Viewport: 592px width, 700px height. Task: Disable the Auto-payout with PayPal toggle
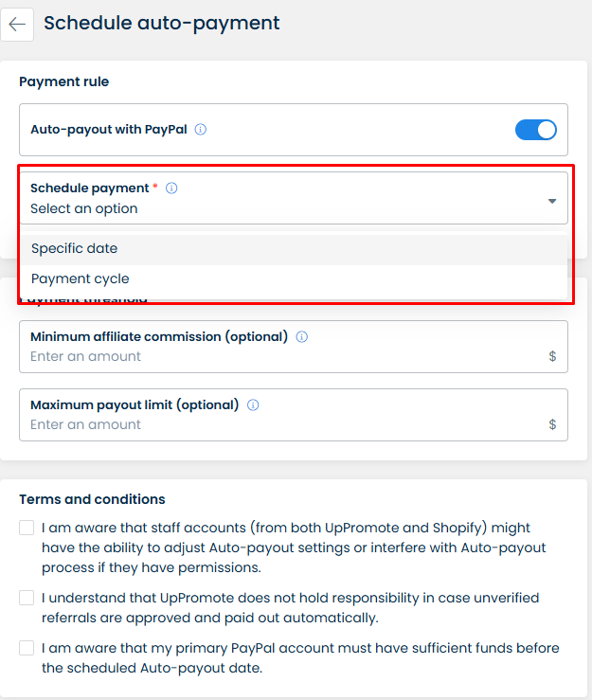[535, 130]
